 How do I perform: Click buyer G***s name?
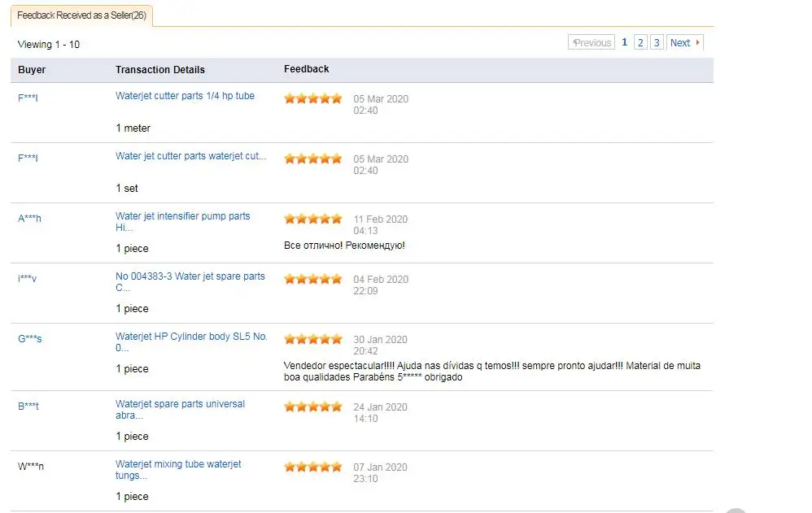coord(30,338)
